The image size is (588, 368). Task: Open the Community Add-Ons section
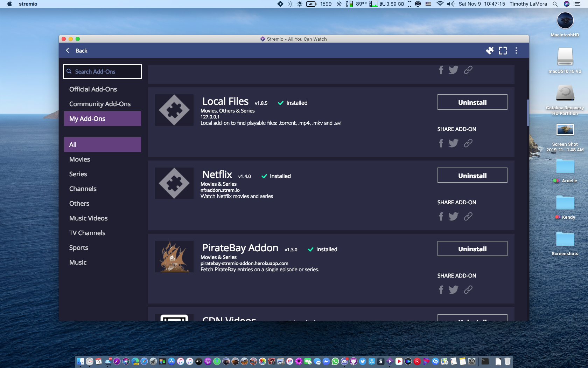click(103, 104)
